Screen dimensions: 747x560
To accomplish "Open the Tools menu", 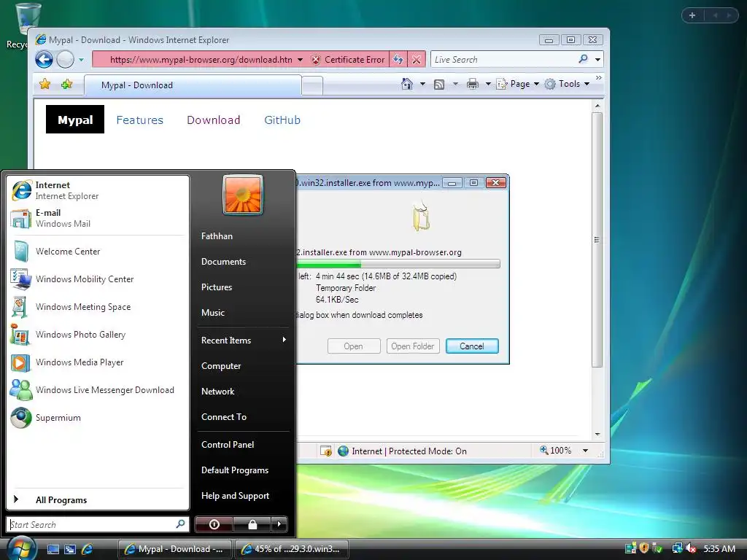I will tap(568, 85).
